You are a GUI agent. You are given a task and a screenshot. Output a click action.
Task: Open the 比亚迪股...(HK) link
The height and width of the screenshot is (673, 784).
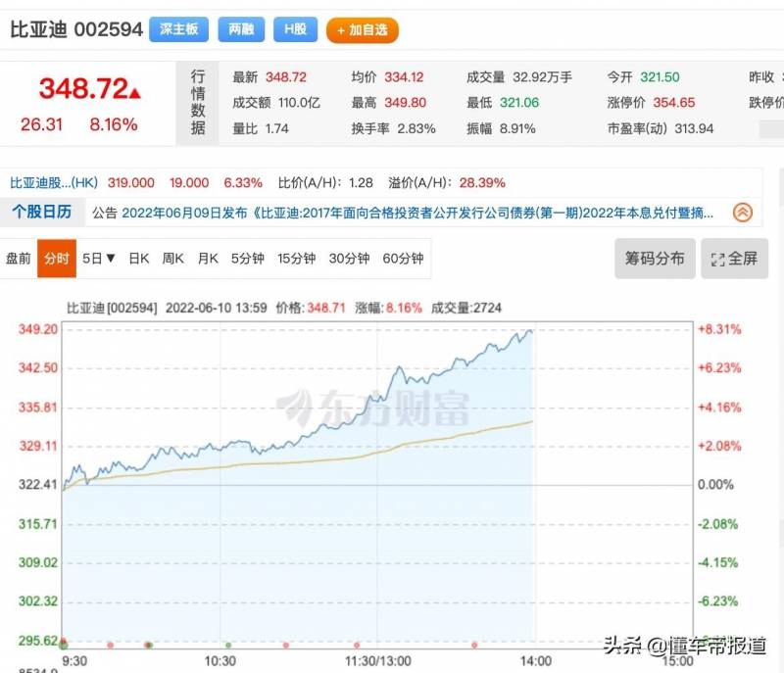(54, 183)
